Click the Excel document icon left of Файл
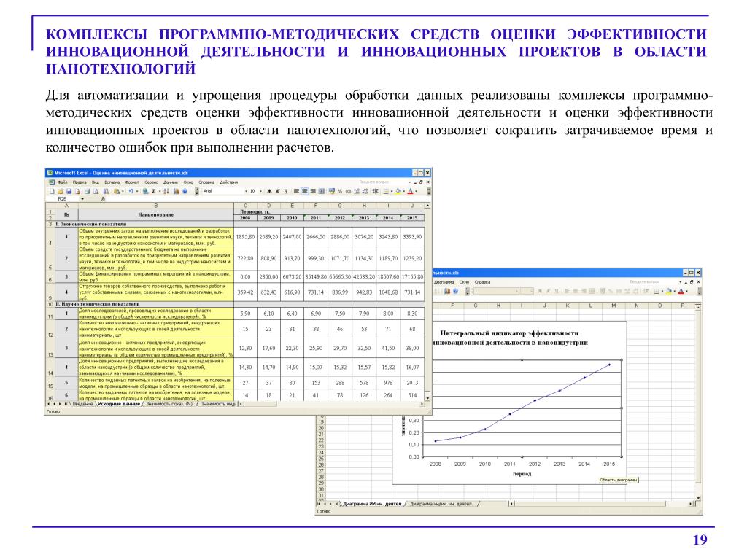Image resolution: width=747 pixels, height=560 pixels. pos(52,182)
